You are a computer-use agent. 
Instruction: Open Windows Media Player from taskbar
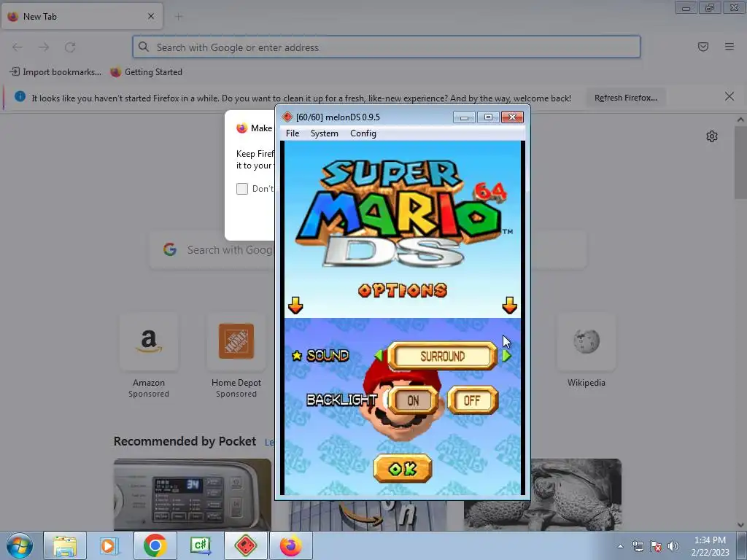coord(109,545)
